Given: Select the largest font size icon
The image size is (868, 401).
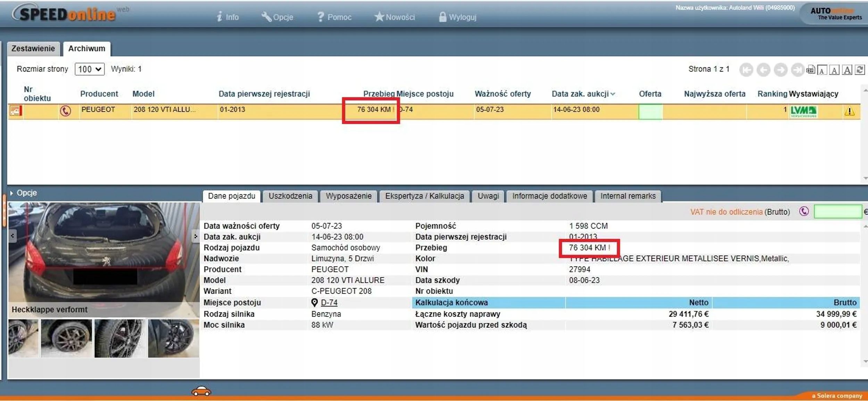Looking at the screenshot, I should point(847,70).
